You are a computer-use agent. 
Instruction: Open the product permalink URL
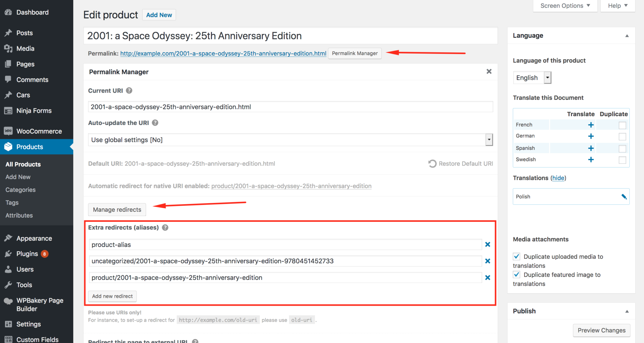click(223, 53)
